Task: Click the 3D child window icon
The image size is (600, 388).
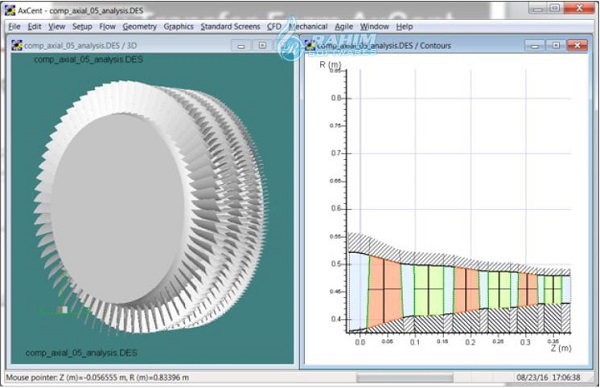Action: click(x=17, y=45)
